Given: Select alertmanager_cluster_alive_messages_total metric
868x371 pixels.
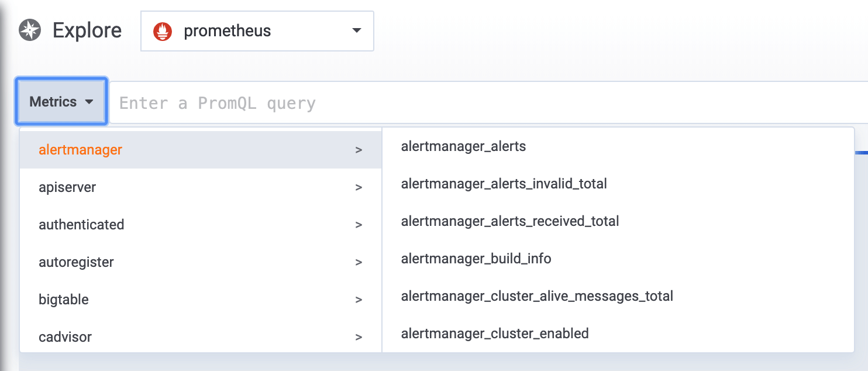Looking at the screenshot, I should [x=537, y=296].
